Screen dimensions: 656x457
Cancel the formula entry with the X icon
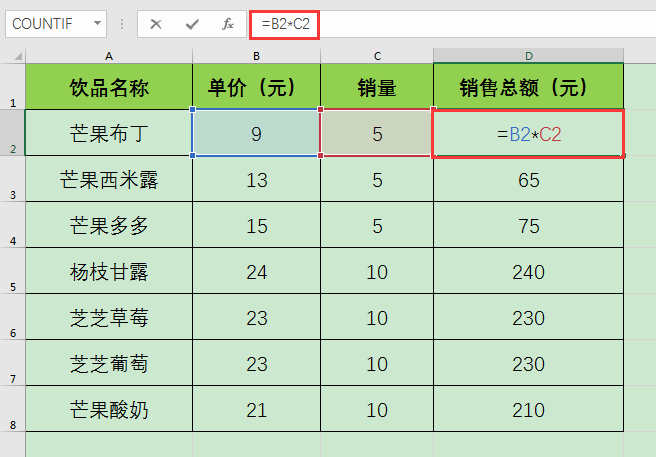tap(156, 24)
